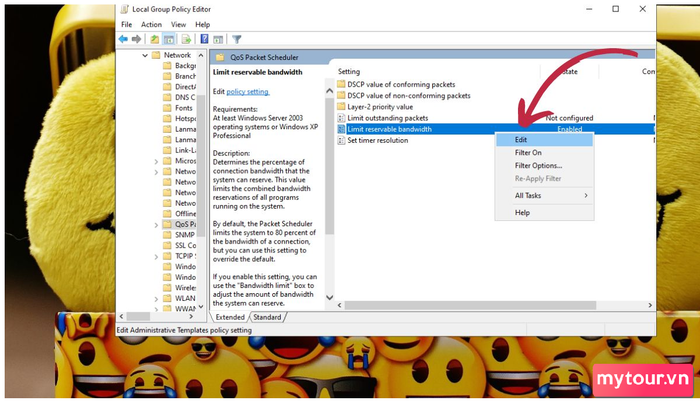This screenshot has width=700, height=405.
Task: Toggle the Show/Hide Action Pane icon
Action: point(218,39)
